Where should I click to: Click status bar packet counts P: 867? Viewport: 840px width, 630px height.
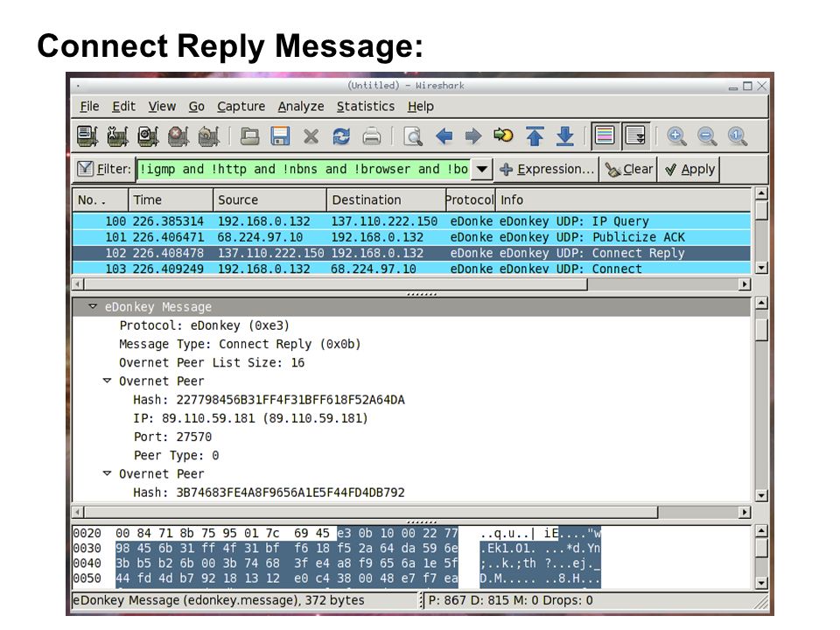(510, 600)
